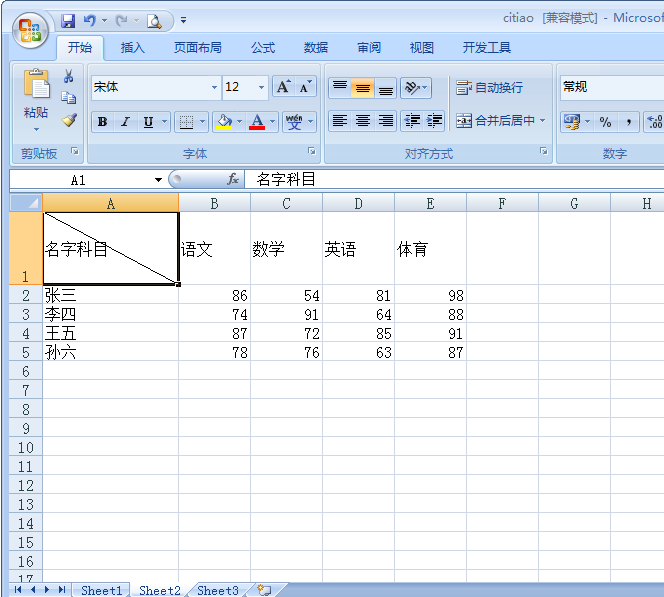The height and width of the screenshot is (597, 664).
Task: Expand merge and center options arrow
Action: (x=542, y=121)
